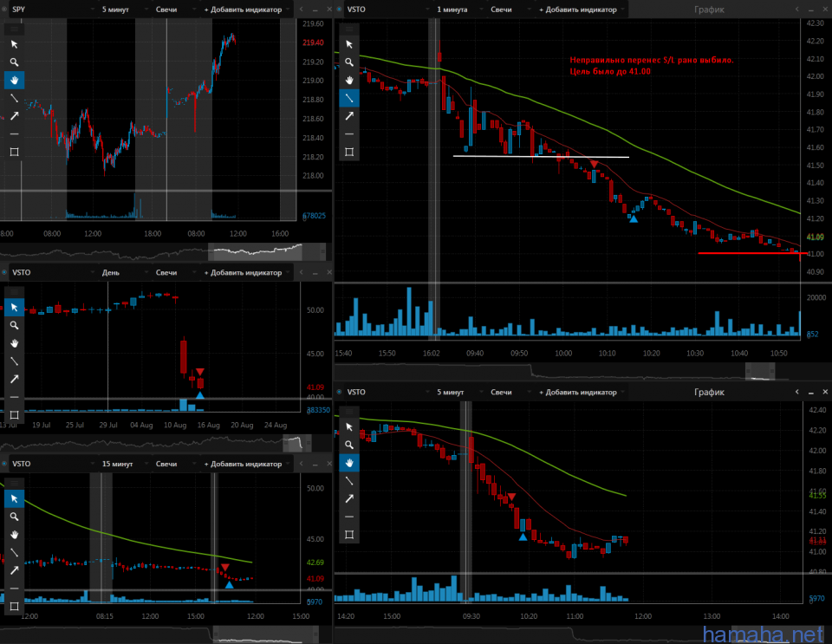Toggle the circle icon beside VSTO in 5-minute chart
The image size is (832, 644).
pyautogui.click(x=340, y=392)
